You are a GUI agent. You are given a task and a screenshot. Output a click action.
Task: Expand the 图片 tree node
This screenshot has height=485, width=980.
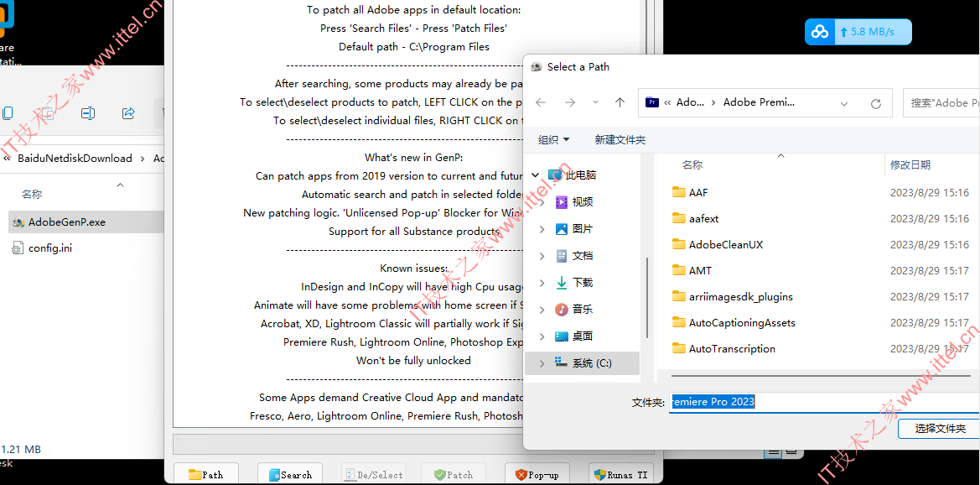pos(542,229)
